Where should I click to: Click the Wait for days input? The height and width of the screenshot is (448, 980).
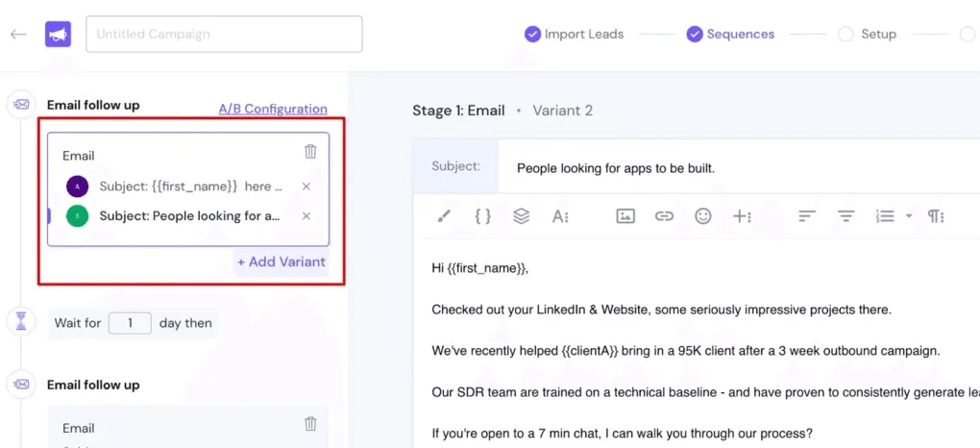pos(130,323)
